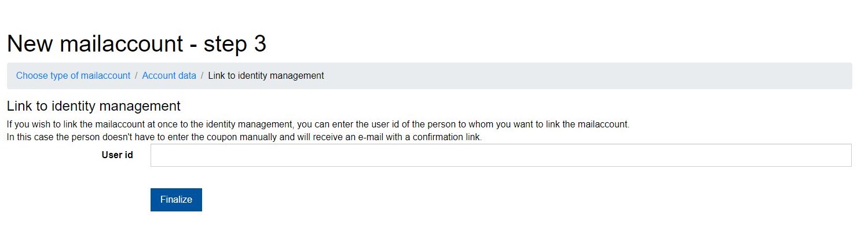Click the sentence beginning 'In this case the person'

point(244,138)
